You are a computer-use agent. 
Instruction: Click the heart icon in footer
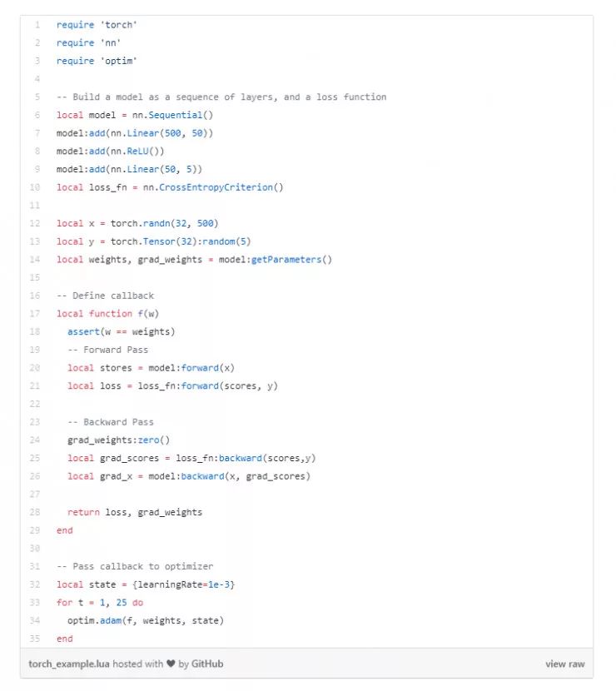(x=171, y=664)
